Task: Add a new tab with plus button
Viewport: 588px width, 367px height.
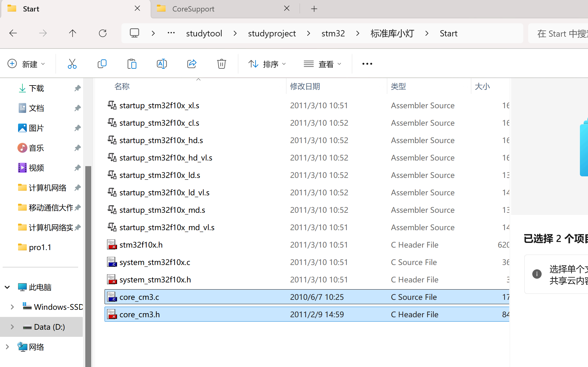Action: pyautogui.click(x=314, y=9)
